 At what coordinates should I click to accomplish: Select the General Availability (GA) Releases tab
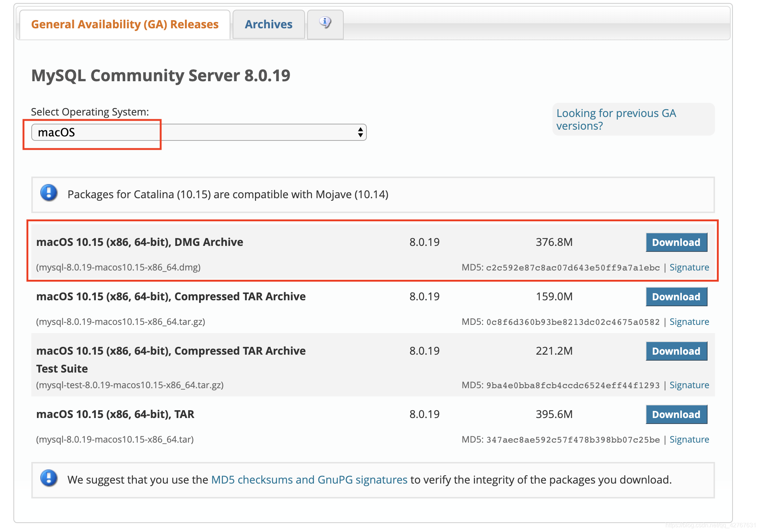124,24
